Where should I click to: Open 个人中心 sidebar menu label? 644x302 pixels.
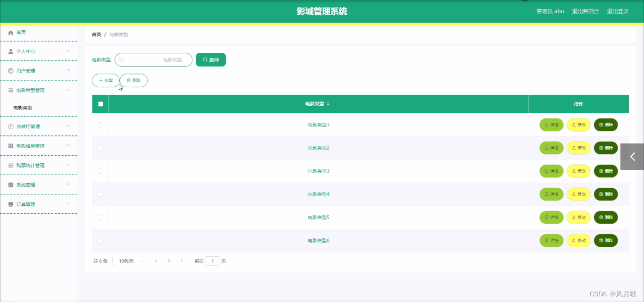(26, 51)
